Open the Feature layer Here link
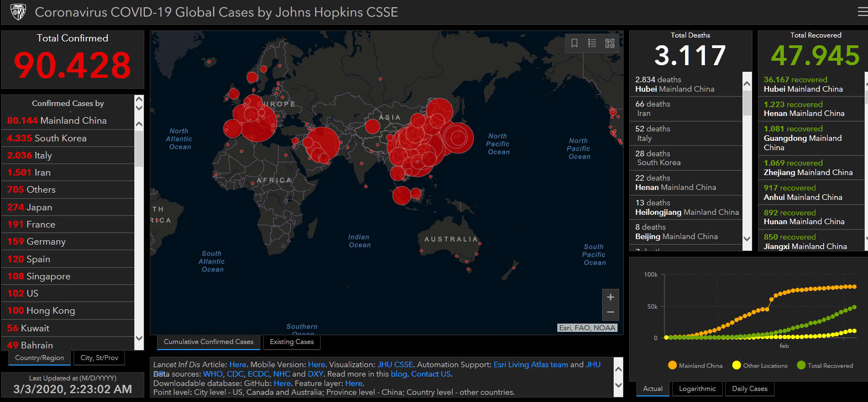Screen dimensions: 868x402 pos(354,383)
